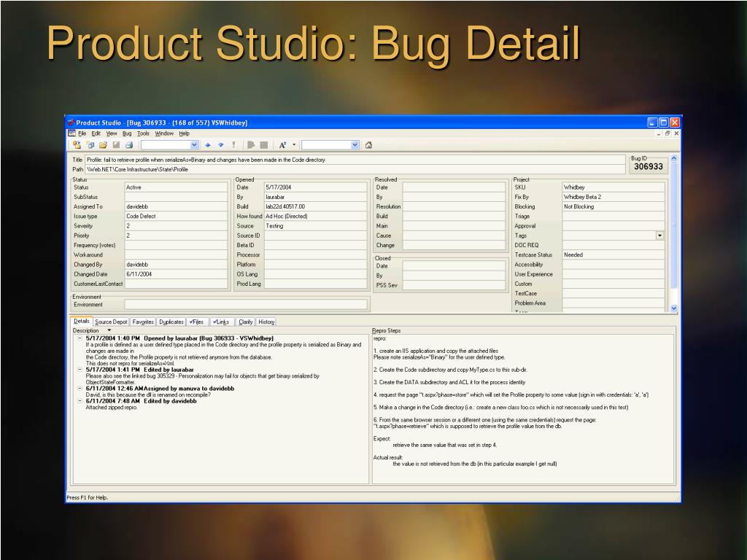This screenshot has height=560, width=747.
Task: Click the exclamation mark toolbar icon
Action: [x=233, y=145]
